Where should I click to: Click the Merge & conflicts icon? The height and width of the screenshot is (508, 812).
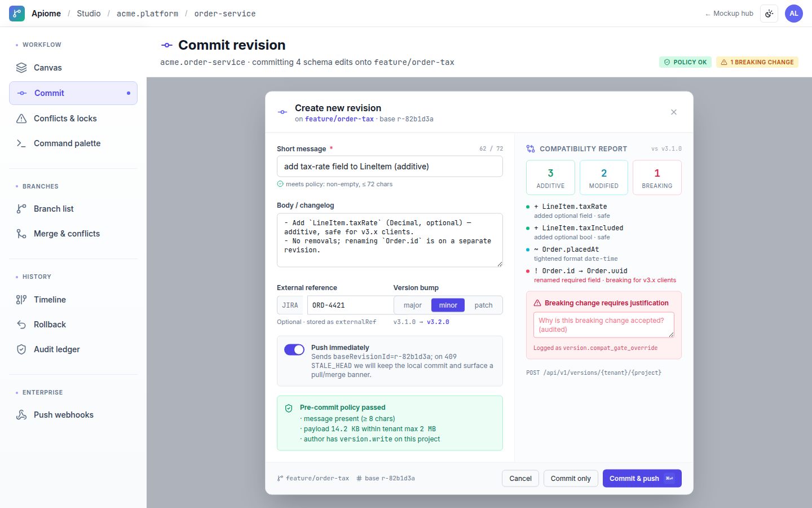tap(21, 234)
